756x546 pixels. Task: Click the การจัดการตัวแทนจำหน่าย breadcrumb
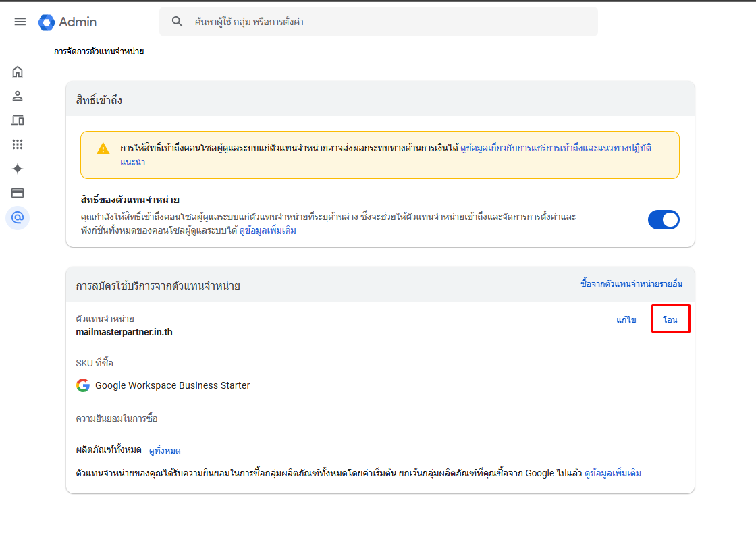[99, 51]
